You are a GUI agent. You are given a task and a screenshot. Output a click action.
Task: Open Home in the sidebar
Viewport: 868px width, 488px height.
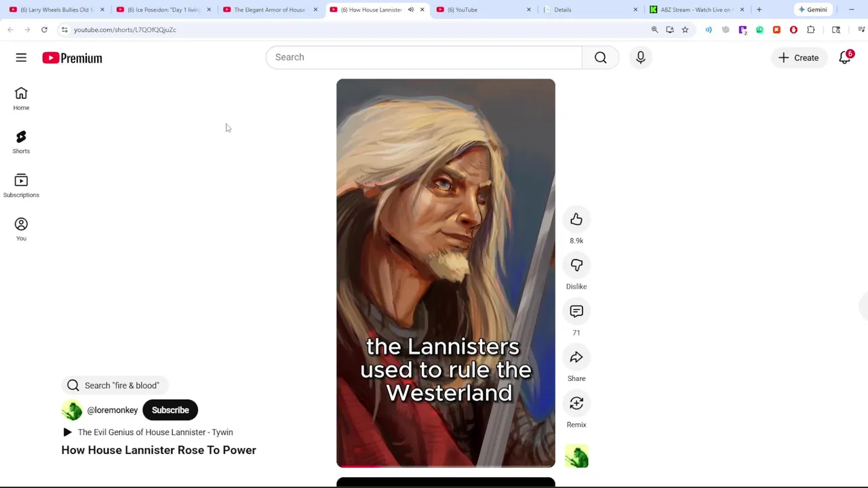click(21, 98)
